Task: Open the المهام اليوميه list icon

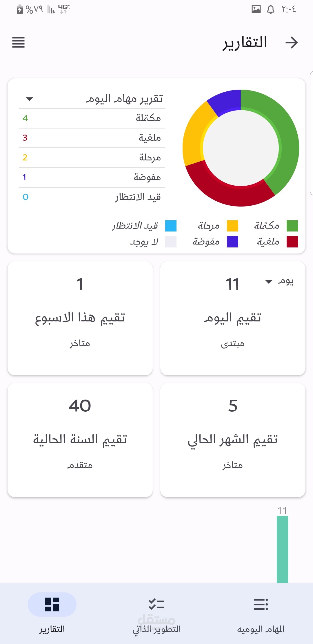Action: [x=261, y=605]
